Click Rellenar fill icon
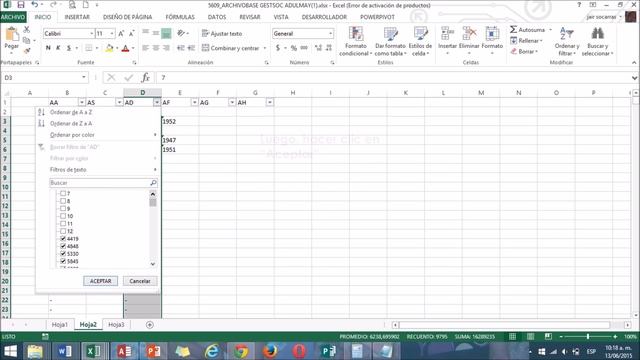The height and width of the screenshot is (360, 640). click(x=513, y=40)
